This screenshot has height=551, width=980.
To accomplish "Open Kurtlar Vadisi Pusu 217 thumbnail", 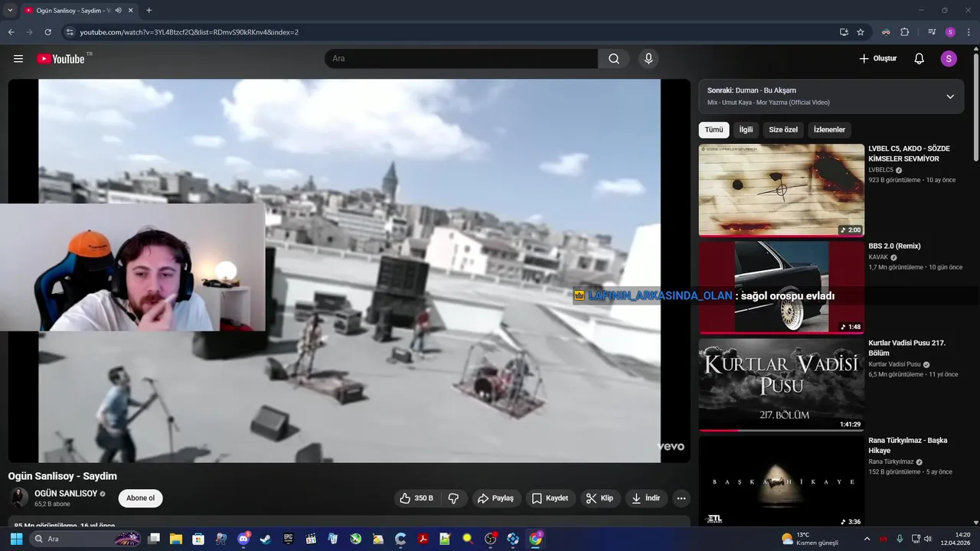I will coord(781,385).
